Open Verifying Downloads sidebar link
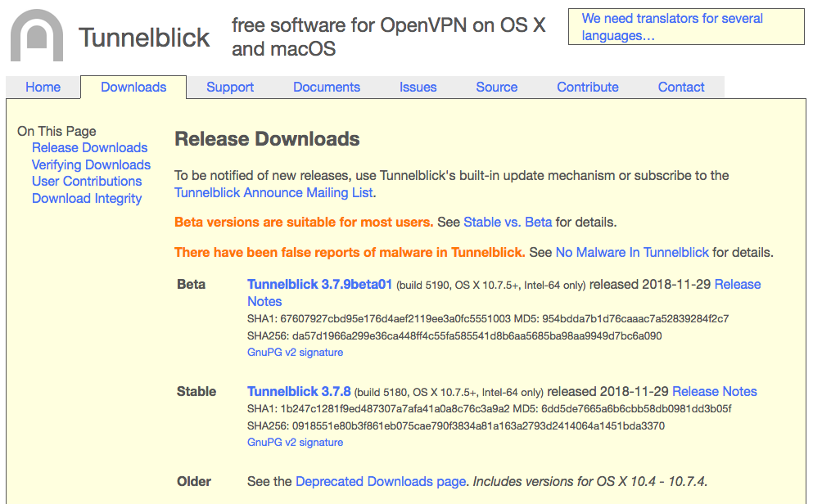The image size is (813, 504). coord(91,165)
